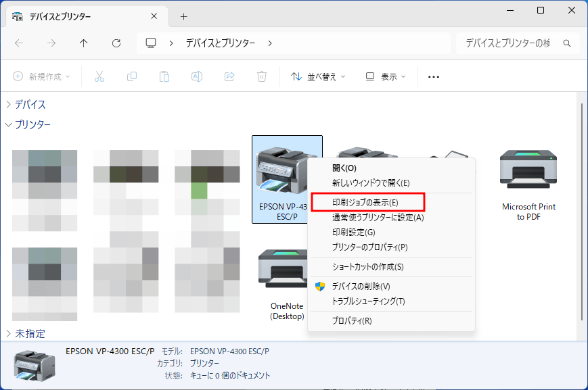The height and width of the screenshot is (390, 588).
Task: Click the Rename icon in the toolbar
Action: 197,76
